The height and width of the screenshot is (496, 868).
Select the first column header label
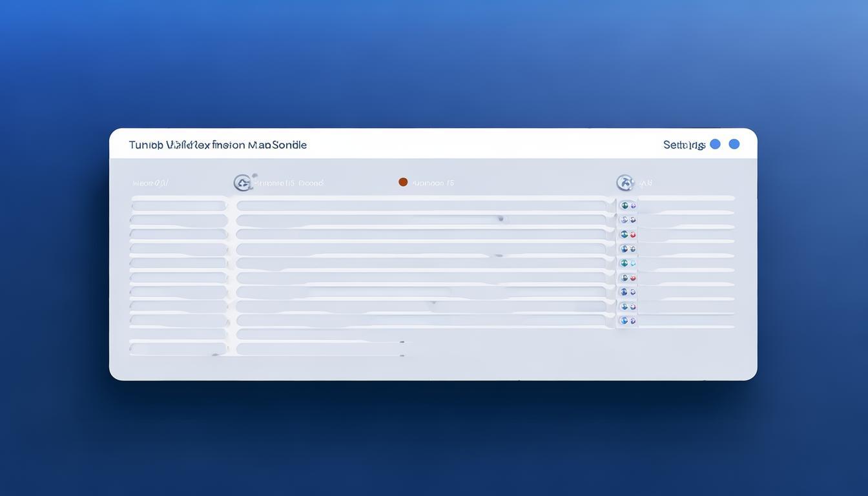pyautogui.click(x=150, y=183)
